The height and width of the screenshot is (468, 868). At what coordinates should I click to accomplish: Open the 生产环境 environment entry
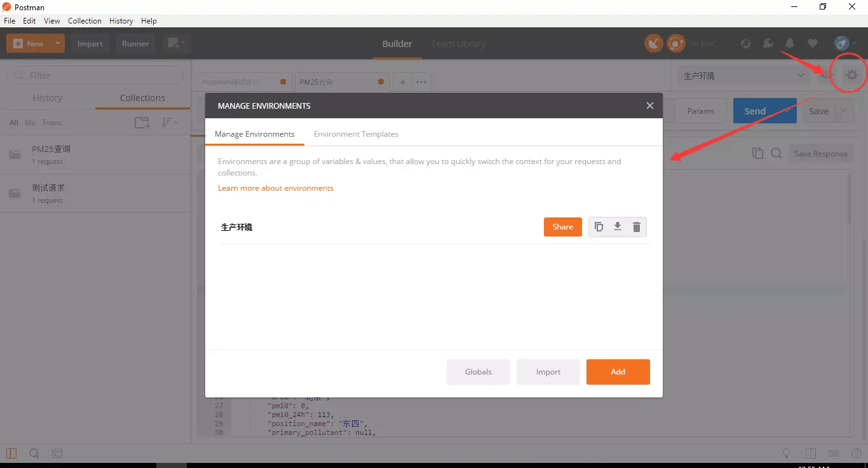236,227
